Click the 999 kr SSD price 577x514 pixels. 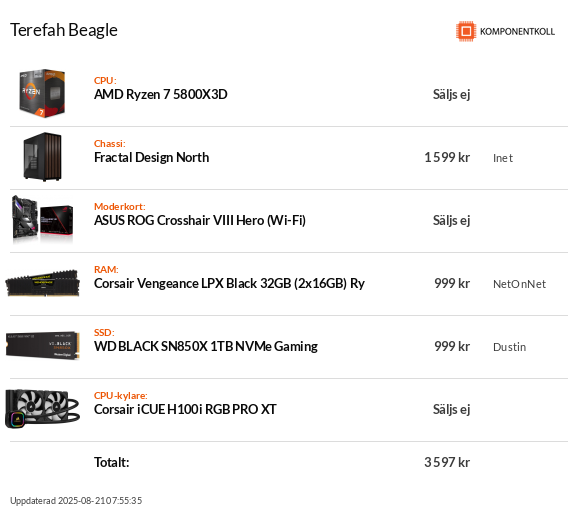452,347
